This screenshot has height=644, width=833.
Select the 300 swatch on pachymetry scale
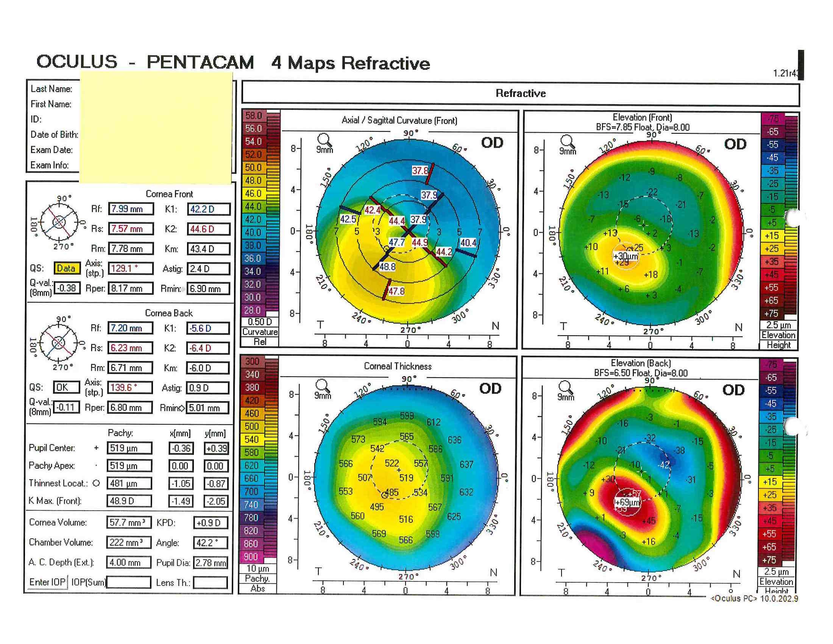[x=252, y=361]
